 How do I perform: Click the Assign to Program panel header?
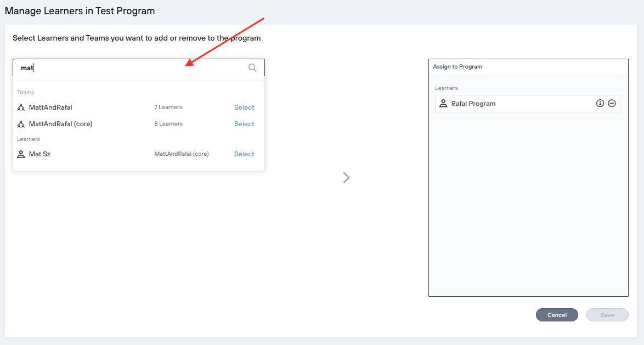[457, 67]
